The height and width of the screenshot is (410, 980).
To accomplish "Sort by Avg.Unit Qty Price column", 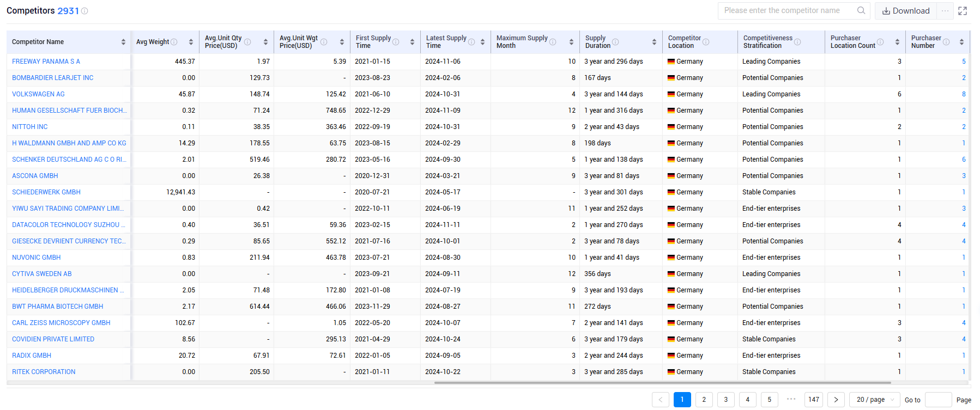I will point(265,42).
